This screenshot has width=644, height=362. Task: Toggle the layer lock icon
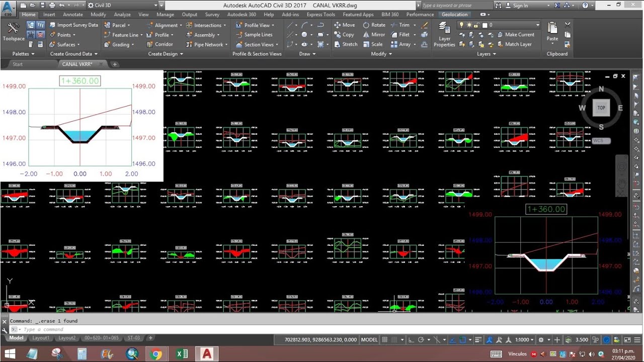click(x=476, y=25)
